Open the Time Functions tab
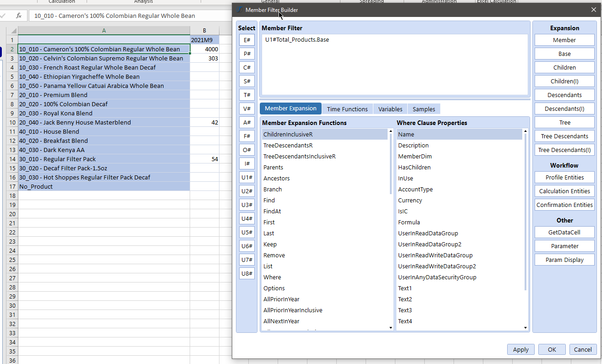The width and height of the screenshot is (602, 364). coord(347,109)
